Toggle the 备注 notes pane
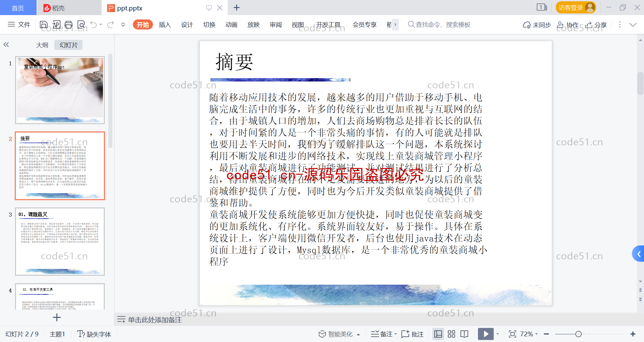This screenshot has height=342, width=644. (382, 334)
